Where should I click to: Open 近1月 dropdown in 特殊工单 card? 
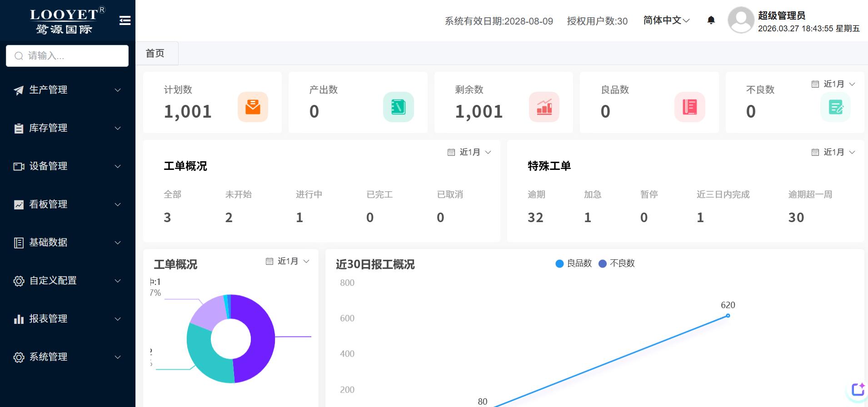(833, 152)
